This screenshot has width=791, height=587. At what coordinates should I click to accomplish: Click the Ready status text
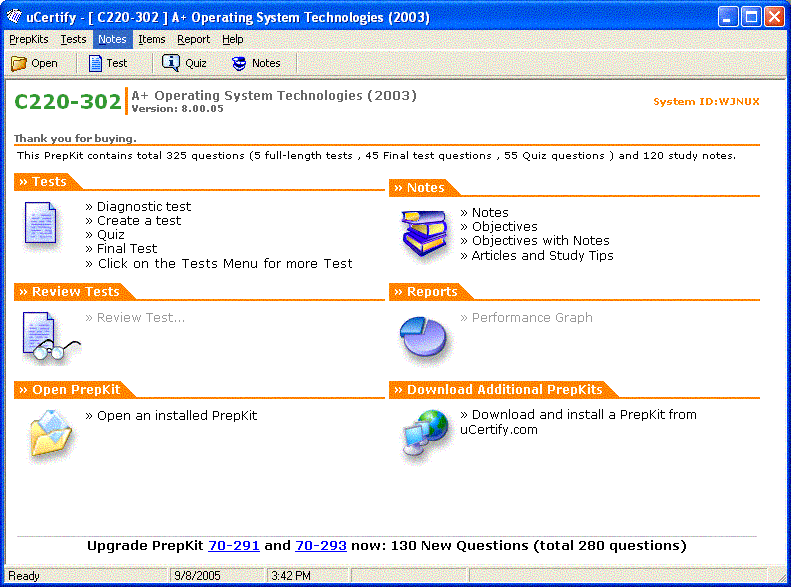24,576
